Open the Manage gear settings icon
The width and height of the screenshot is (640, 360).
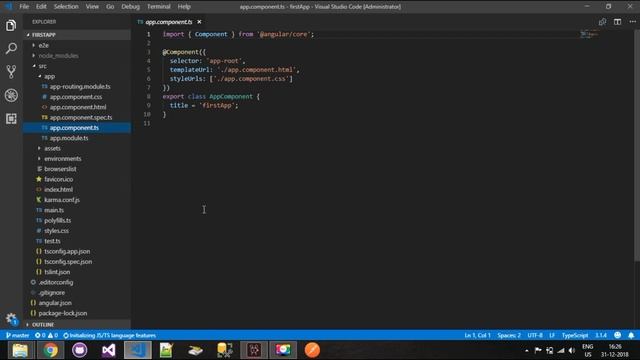(x=11, y=319)
